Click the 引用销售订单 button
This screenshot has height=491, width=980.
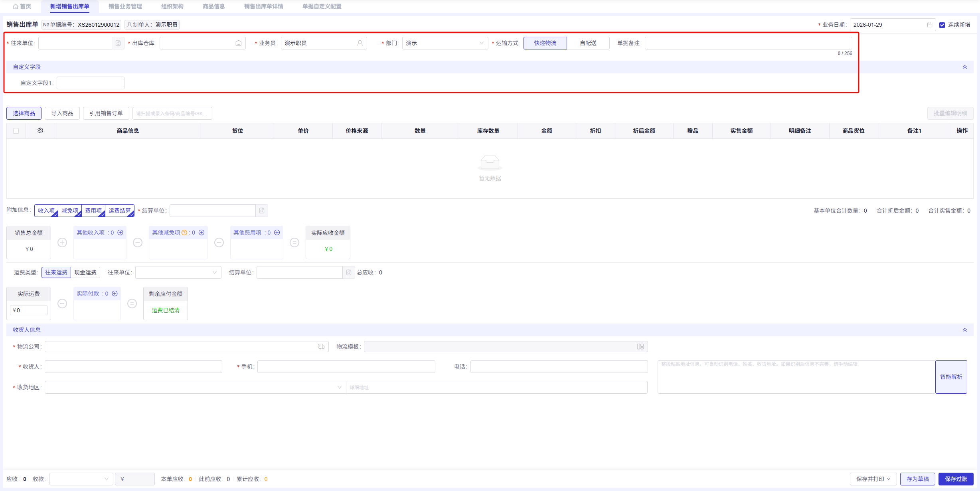click(x=106, y=113)
